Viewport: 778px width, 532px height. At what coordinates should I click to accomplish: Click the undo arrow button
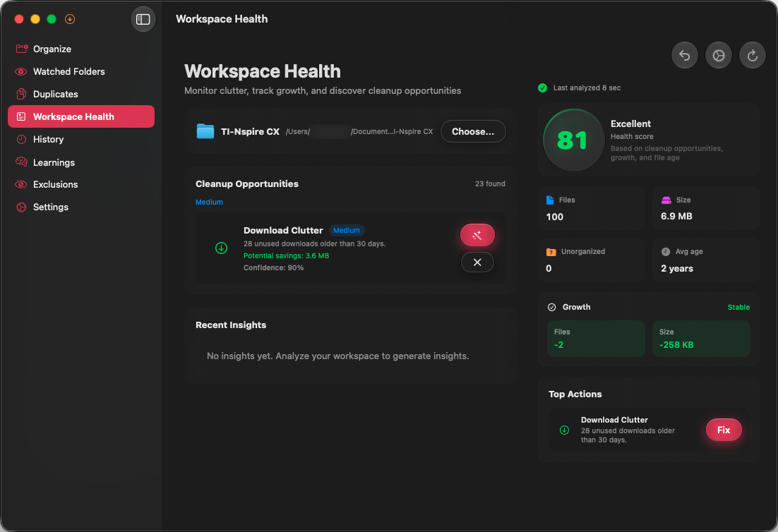pyautogui.click(x=685, y=55)
